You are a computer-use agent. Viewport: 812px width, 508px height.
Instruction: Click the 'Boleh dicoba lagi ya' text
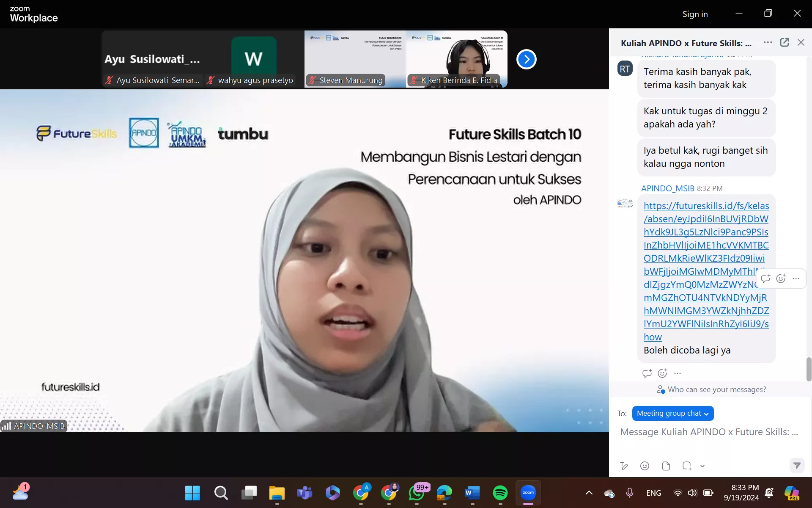pyautogui.click(x=687, y=351)
